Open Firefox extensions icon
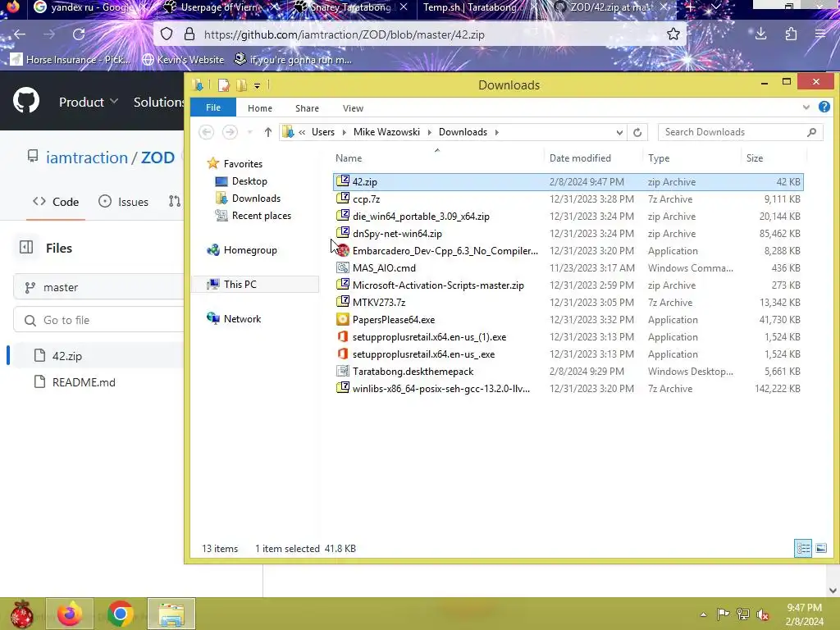Image resolution: width=840 pixels, height=630 pixels. pyautogui.click(x=791, y=34)
